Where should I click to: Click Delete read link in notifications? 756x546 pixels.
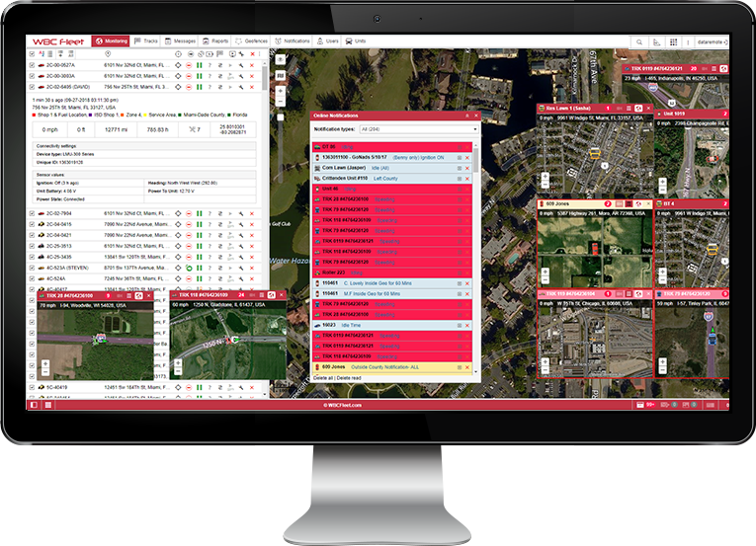349,378
